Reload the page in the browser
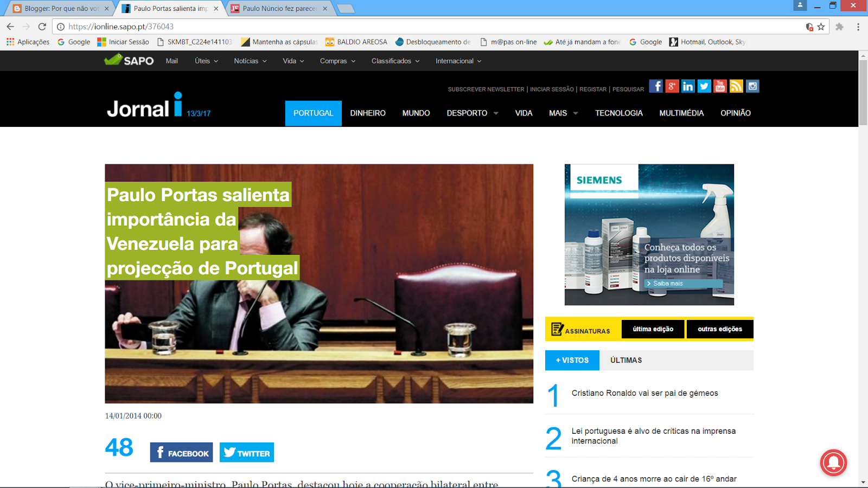868x488 pixels. [x=42, y=27]
